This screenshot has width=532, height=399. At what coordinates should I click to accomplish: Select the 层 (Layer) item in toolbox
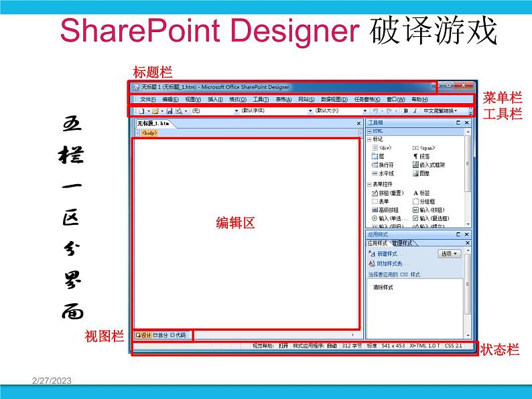[378, 156]
